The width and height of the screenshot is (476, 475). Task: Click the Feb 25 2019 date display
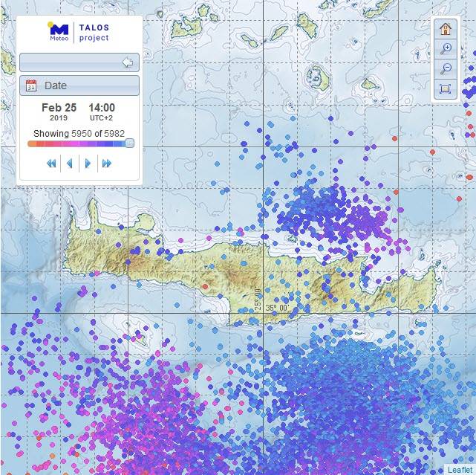59,112
